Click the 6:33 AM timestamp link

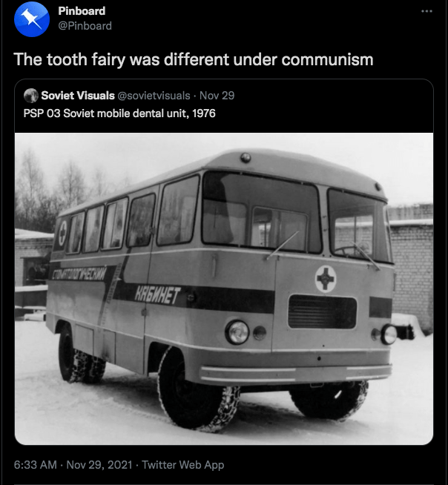(x=36, y=464)
